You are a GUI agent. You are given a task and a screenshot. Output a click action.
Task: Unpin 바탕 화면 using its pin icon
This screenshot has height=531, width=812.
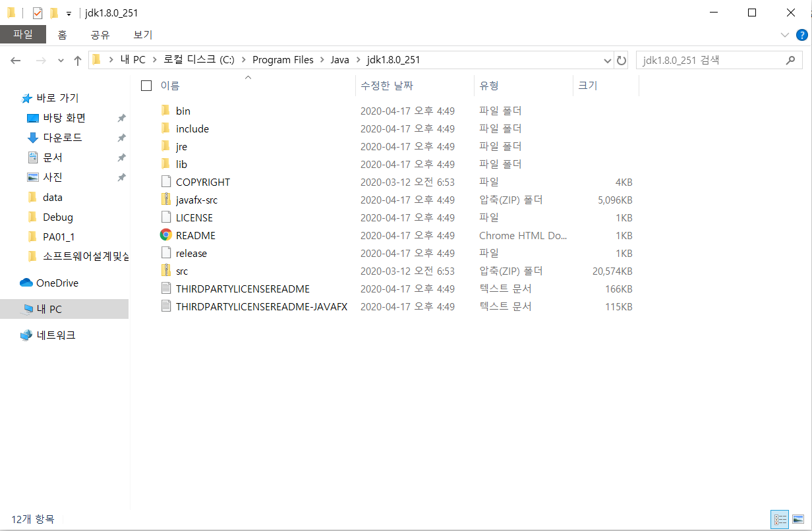click(121, 118)
